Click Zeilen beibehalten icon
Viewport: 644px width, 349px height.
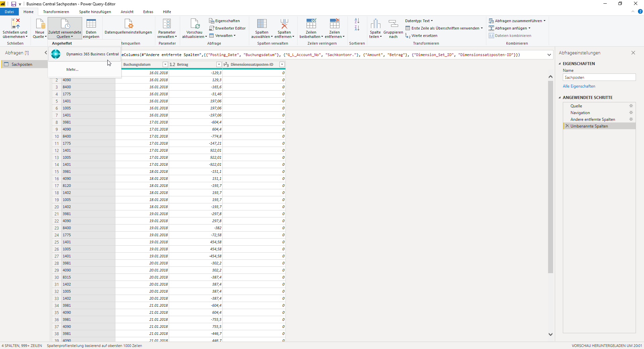tap(311, 23)
